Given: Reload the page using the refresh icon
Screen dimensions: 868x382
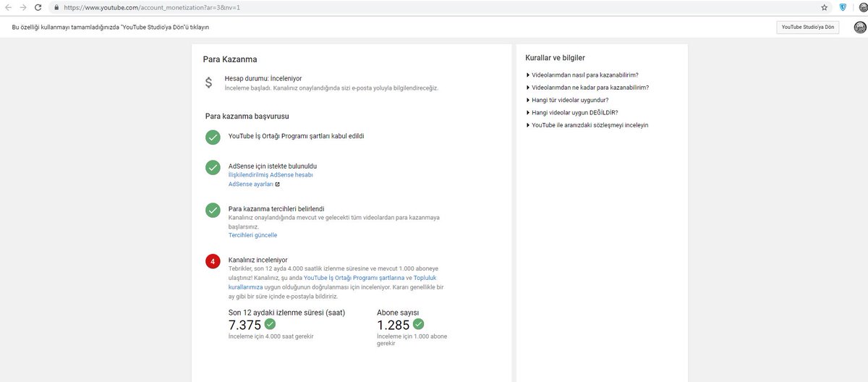Looking at the screenshot, I should [38, 7].
